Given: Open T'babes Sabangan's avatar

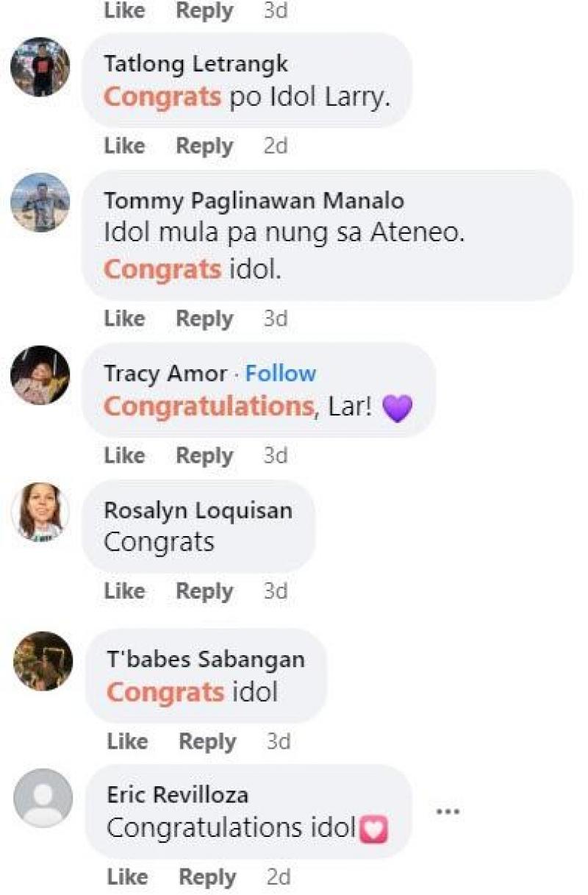Looking at the screenshot, I should (43, 661).
